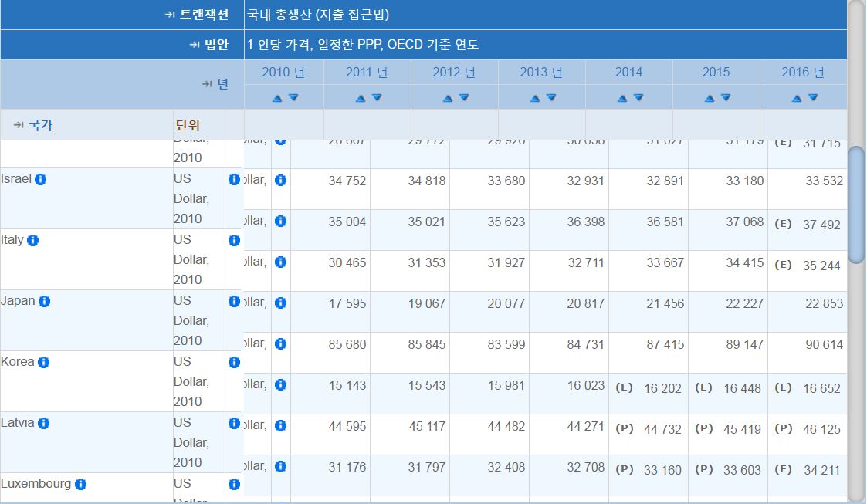This screenshot has width=867, height=504.
Task: Click the arrow icon beside 년 label
Action: [207, 84]
